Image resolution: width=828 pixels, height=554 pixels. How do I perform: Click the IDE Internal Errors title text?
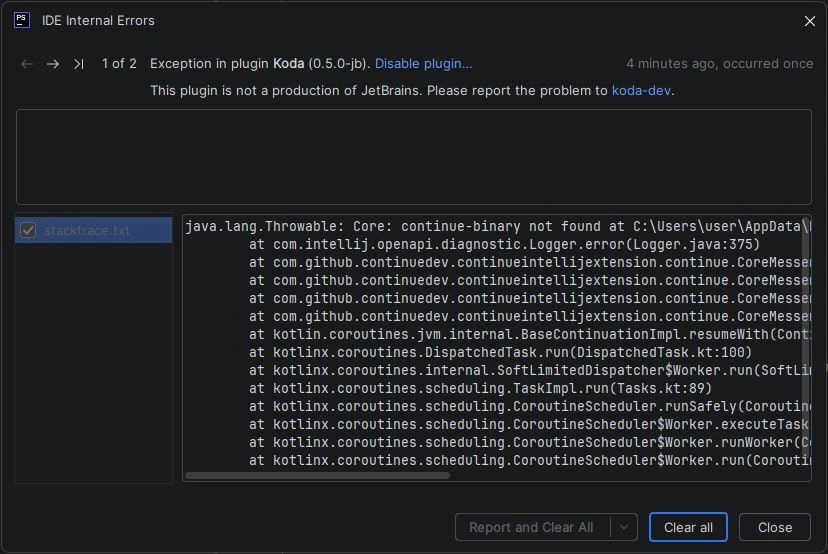pyautogui.click(x=98, y=21)
